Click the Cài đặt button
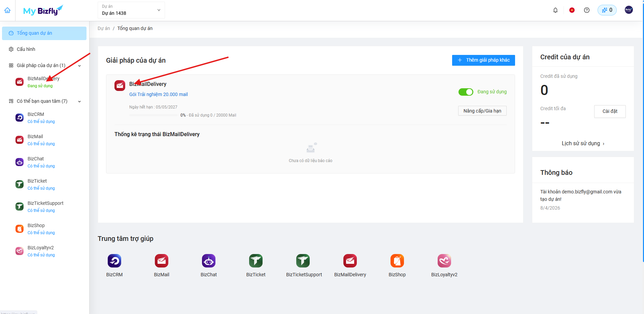 [x=610, y=112]
